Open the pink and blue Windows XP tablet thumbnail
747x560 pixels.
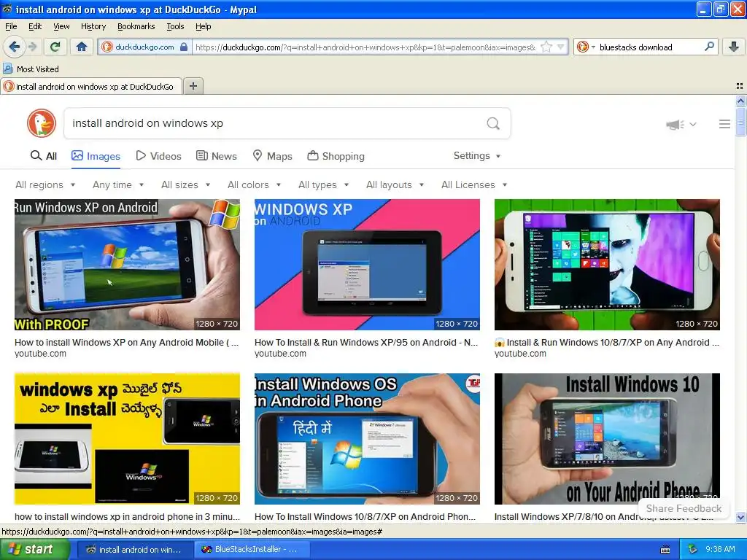(367, 265)
